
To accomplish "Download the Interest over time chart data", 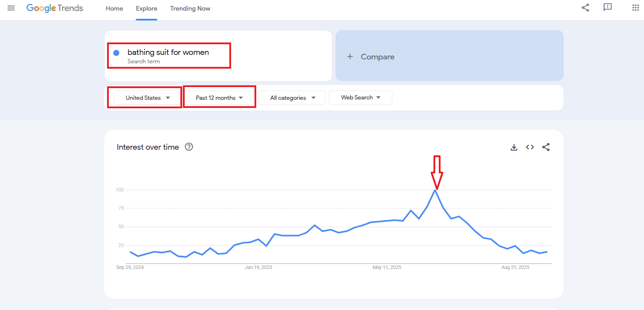I will 514,147.
